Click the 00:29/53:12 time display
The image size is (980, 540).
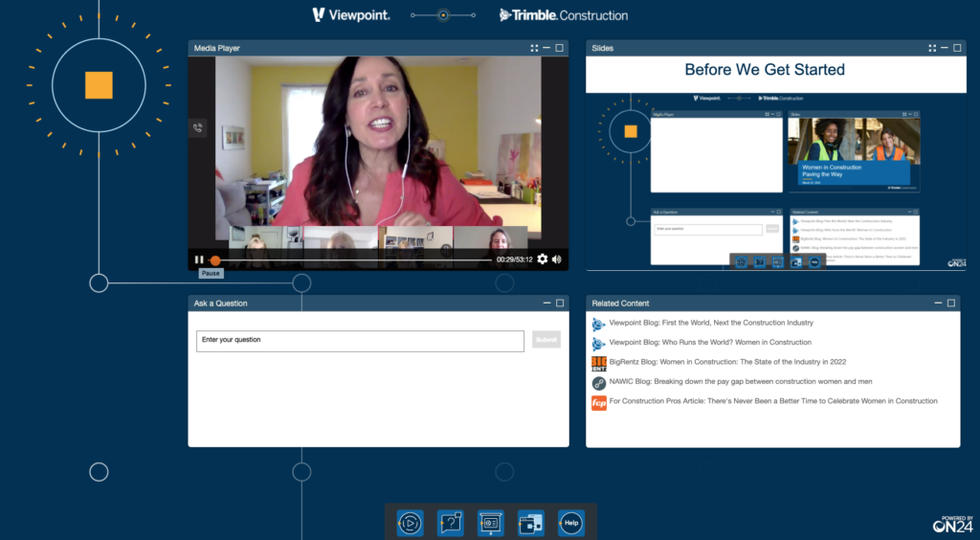click(x=514, y=259)
